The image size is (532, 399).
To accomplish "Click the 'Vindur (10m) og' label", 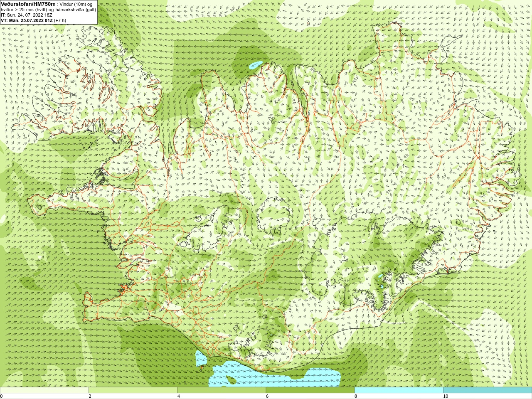I will pos(76,4).
